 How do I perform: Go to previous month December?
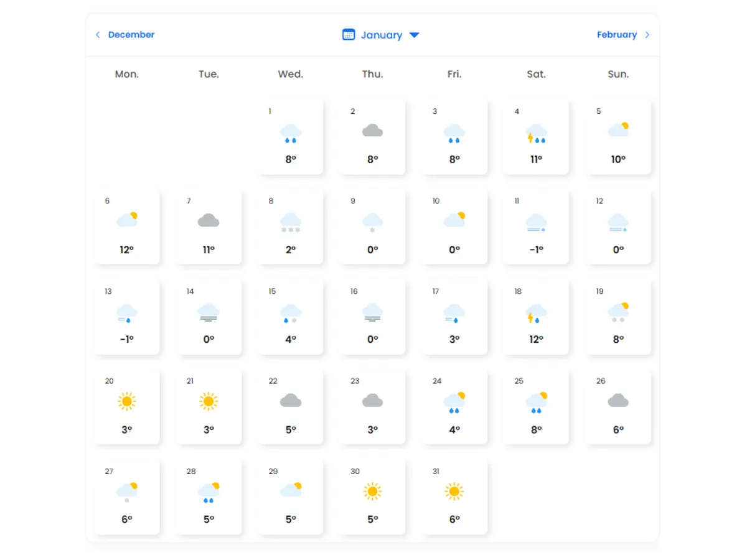pyautogui.click(x=131, y=35)
